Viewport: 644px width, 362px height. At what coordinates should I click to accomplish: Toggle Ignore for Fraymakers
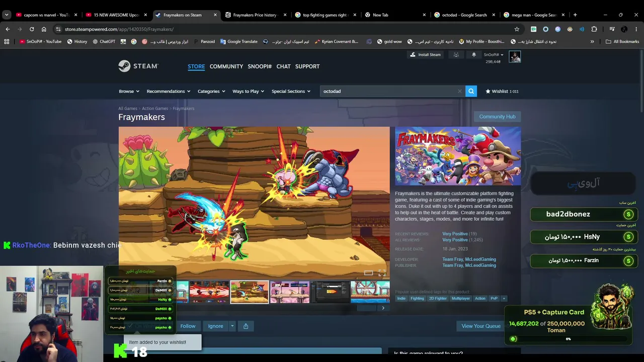coord(215,326)
